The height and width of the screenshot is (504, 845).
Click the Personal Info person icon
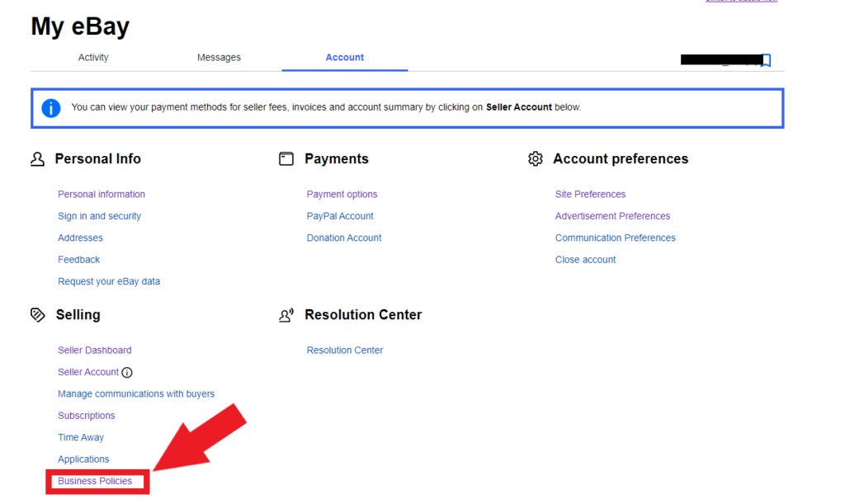pyautogui.click(x=37, y=159)
